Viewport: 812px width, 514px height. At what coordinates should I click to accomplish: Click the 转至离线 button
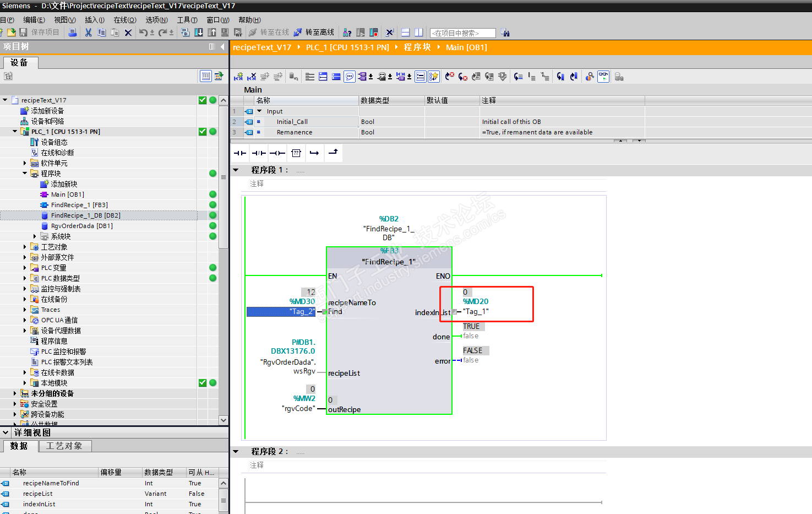pyautogui.click(x=314, y=33)
